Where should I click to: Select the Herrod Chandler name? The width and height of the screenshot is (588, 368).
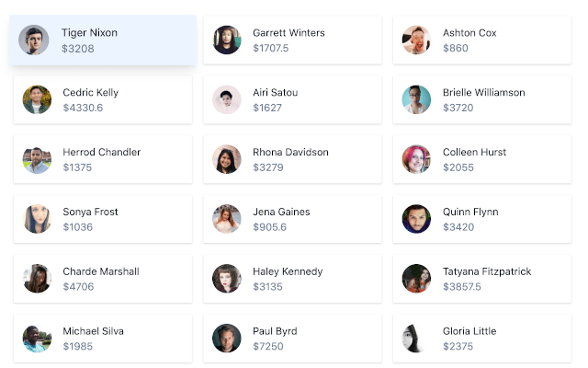click(x=101, y=152)
